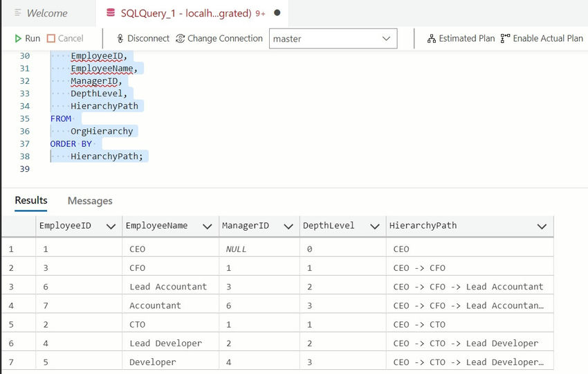588x374 pixels.
Task: Click the green Run play icon
Action: coord(18,39)
